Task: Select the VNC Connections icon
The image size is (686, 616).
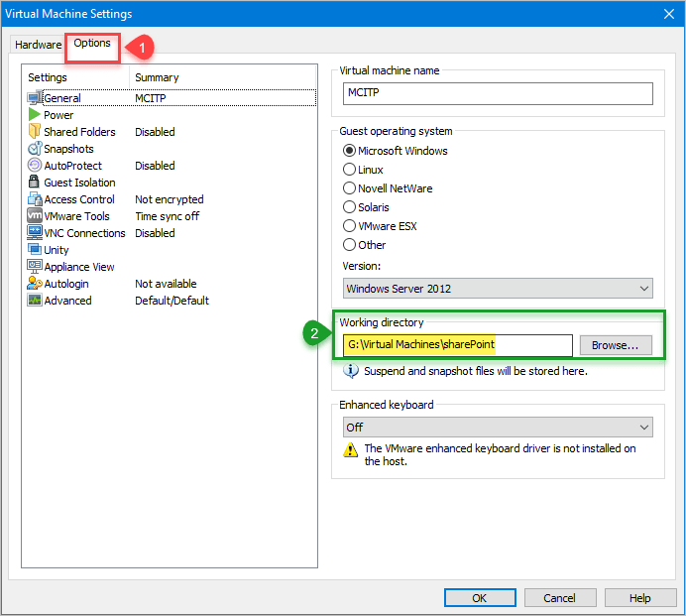Action: coord(35,233)
